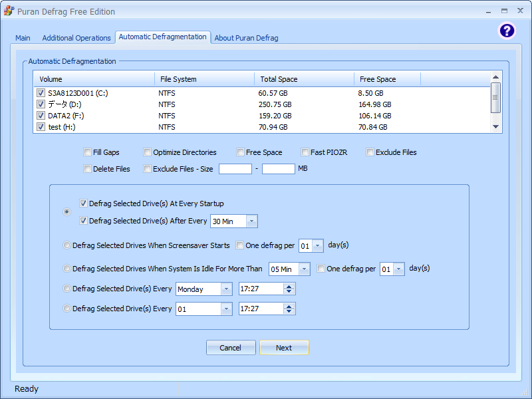Click the Next button
This screenshot has width=532, height=399.
[284, 347]
